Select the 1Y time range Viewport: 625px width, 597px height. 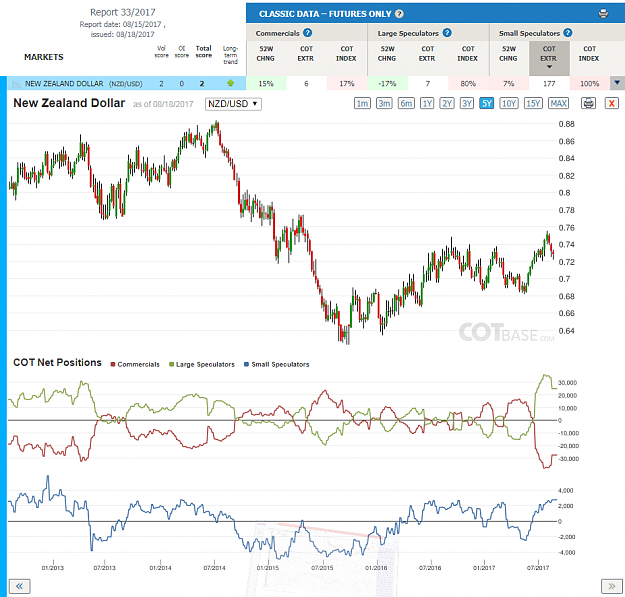[x=427, y=104]
